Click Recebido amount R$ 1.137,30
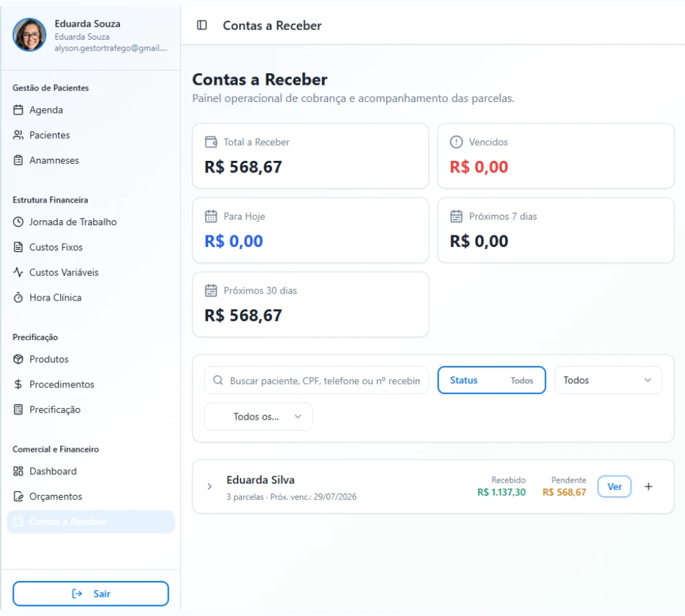Screen dimensions: 685x616 [501, 492]
